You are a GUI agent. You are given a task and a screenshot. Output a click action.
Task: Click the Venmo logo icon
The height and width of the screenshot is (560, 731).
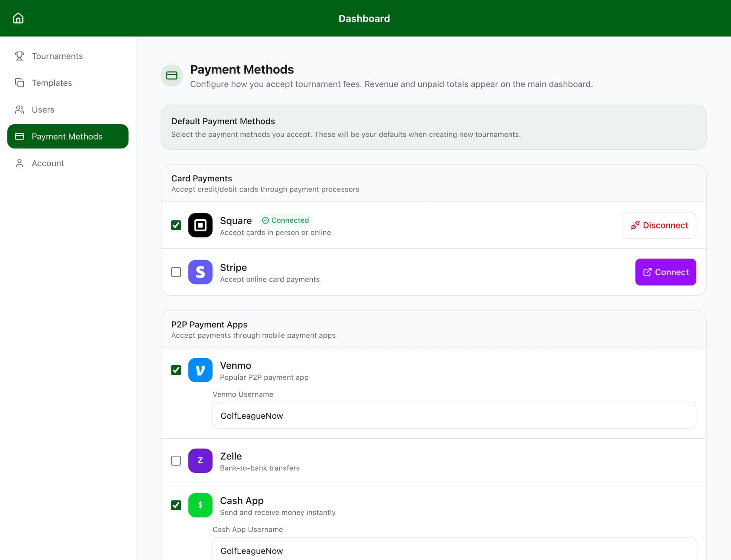point(200,370)
